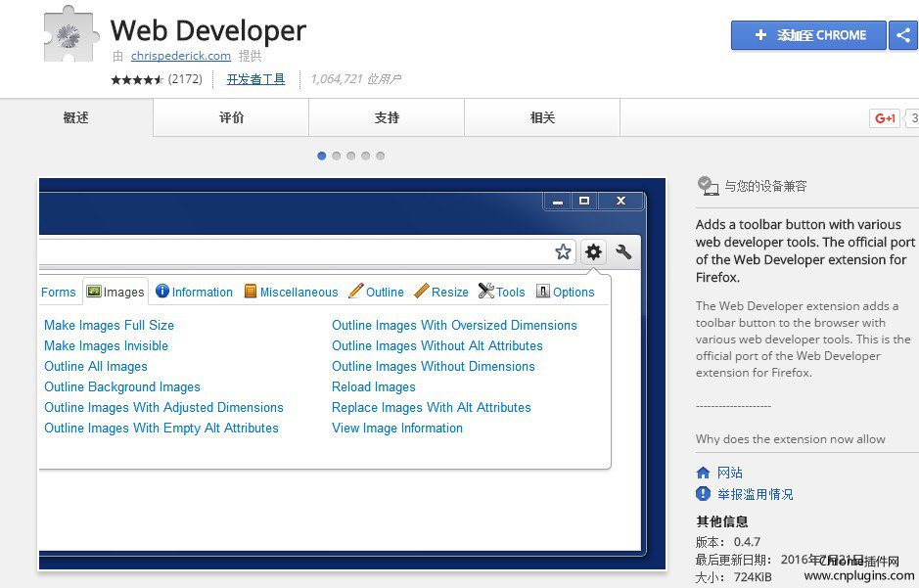Click the 其他信息 heading

coord(722,521)
